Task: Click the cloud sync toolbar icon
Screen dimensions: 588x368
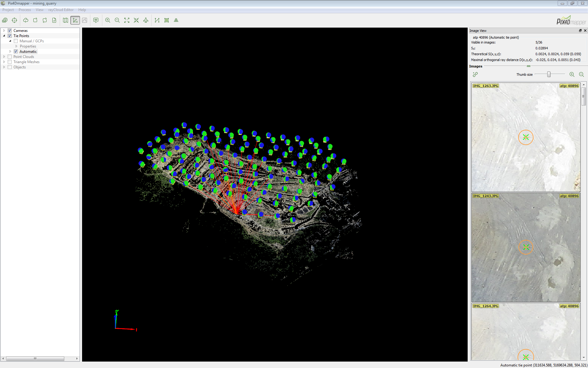Action: click(26, 20)
